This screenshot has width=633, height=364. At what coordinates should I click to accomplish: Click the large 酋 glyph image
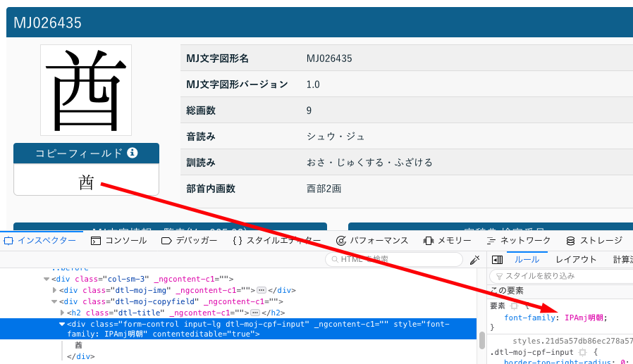(86, 90)
